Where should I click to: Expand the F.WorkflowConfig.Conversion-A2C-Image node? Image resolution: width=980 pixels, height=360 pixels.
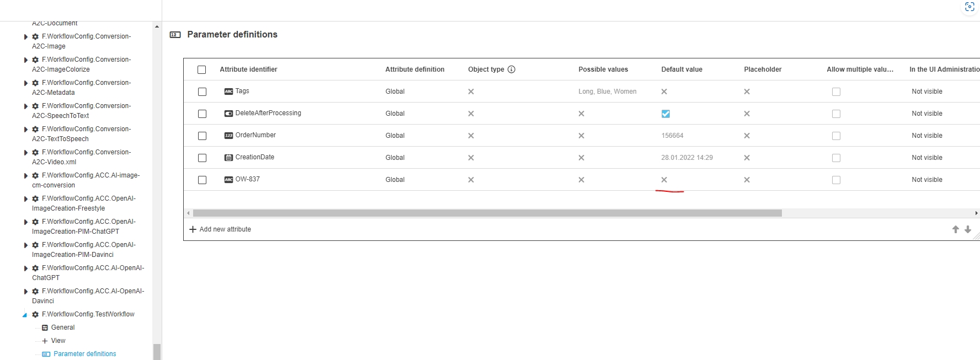pyautogui.click(x=25, y=37)
